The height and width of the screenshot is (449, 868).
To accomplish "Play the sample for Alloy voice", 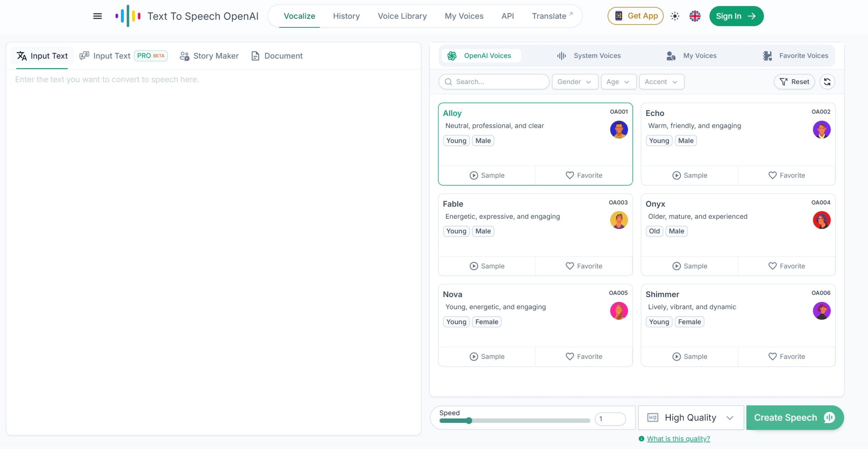I will tap(487, 175).
